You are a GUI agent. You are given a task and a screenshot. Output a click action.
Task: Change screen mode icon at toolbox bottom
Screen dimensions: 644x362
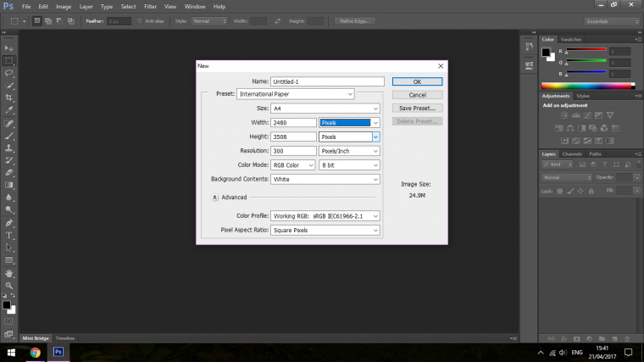[x=8, y=334]
